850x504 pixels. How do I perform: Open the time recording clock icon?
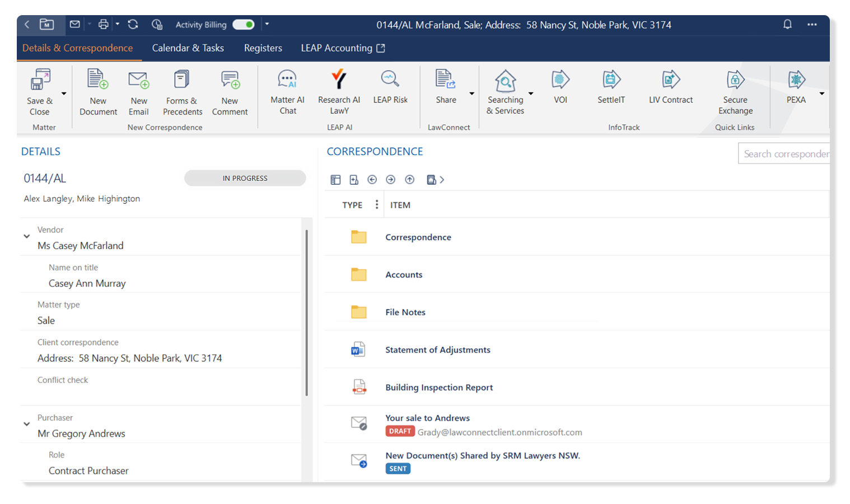point(157,24)
